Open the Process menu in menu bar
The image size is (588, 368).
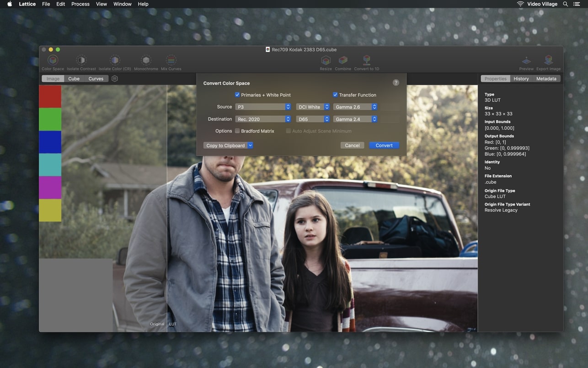80,4
